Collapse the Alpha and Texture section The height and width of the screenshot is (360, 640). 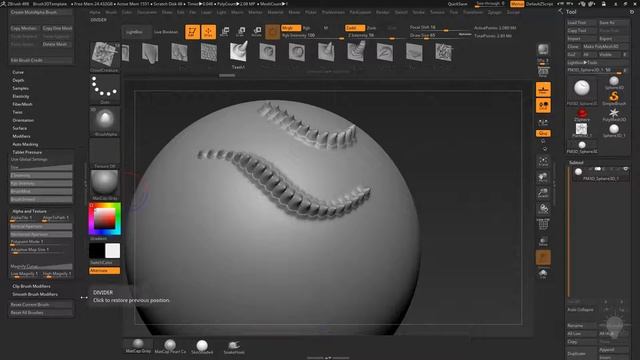pos(29,211)
